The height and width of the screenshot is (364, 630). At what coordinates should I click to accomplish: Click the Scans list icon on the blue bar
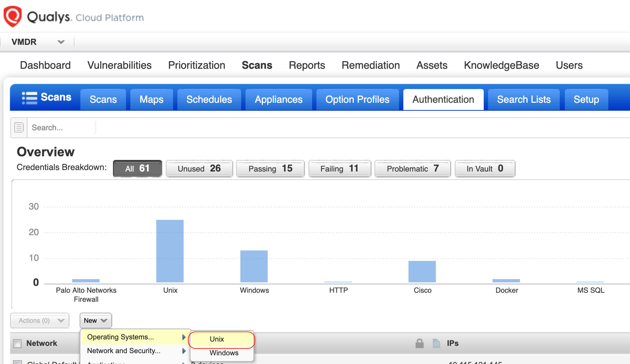[x=30, y=98]
